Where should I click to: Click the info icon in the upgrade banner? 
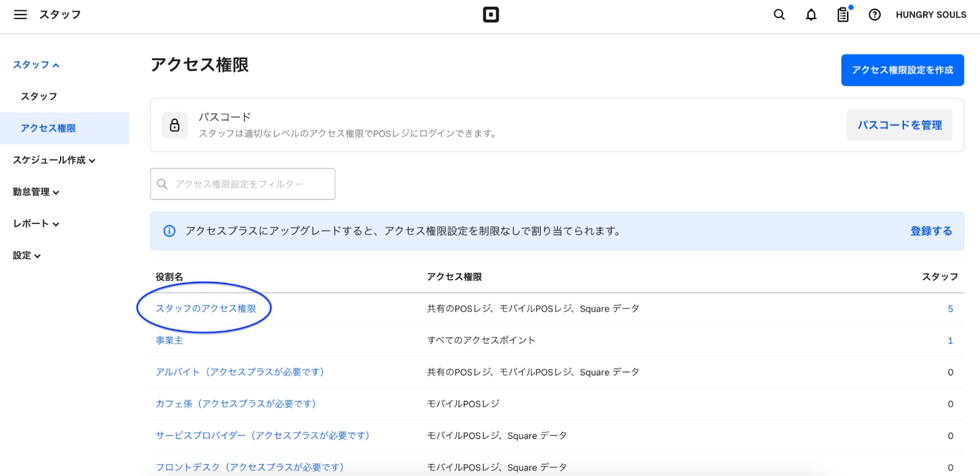[x=169, y=231]
